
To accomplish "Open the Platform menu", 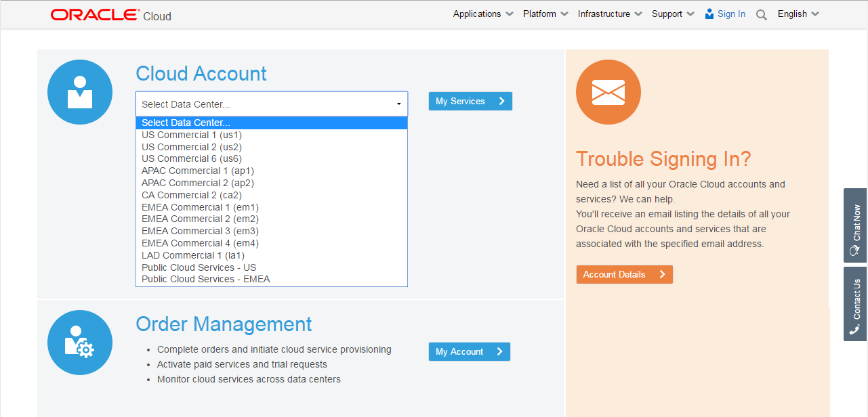I will pos(545,14).
